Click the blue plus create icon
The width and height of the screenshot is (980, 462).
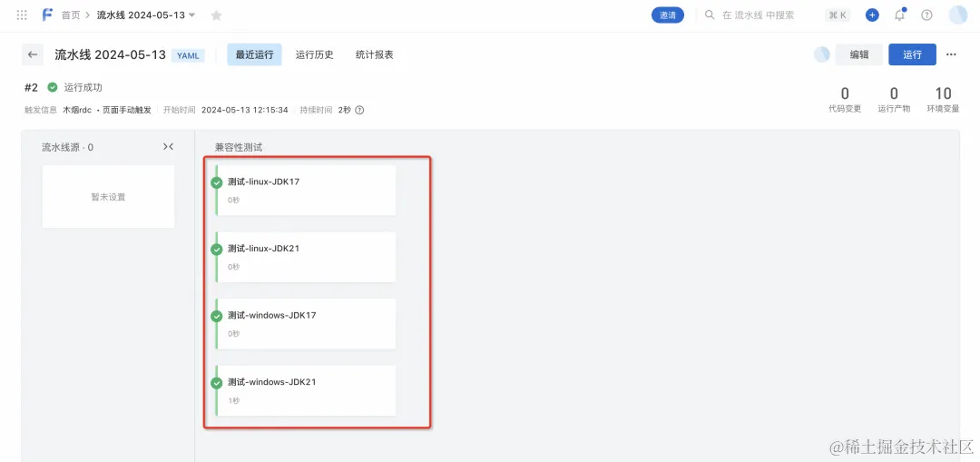pos(873,15)
